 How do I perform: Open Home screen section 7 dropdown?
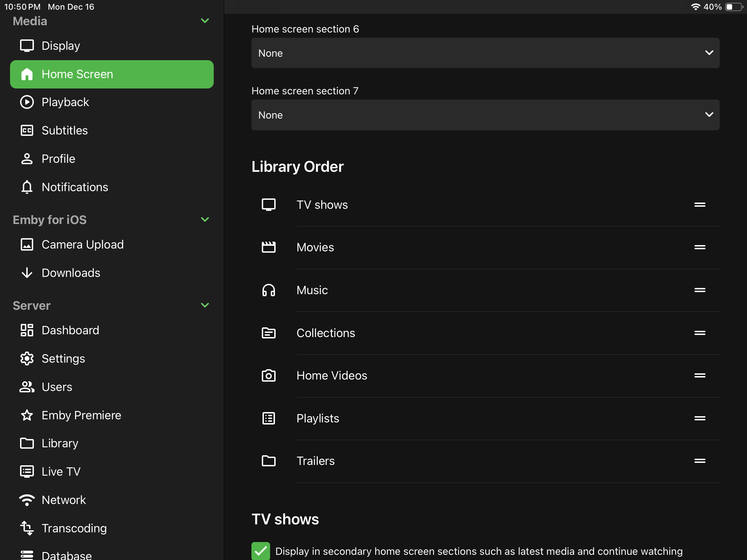(x=485, y=115)
